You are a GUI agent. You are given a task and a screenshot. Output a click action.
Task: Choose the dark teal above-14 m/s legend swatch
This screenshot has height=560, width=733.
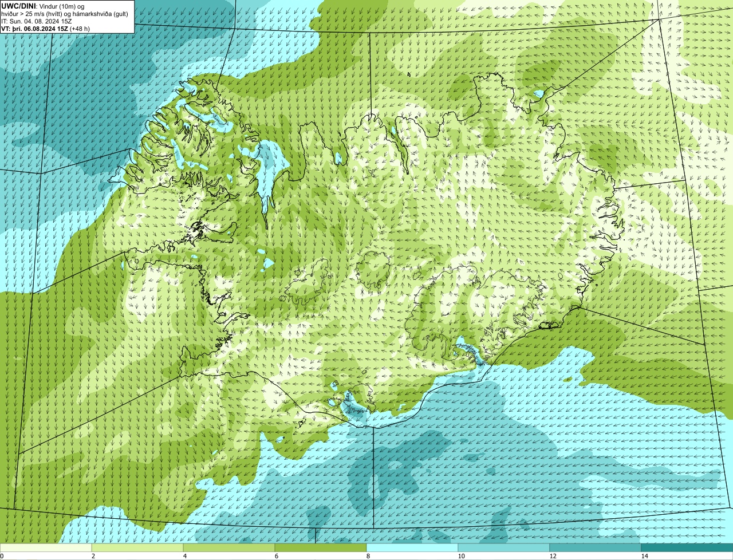click(687, 547)
